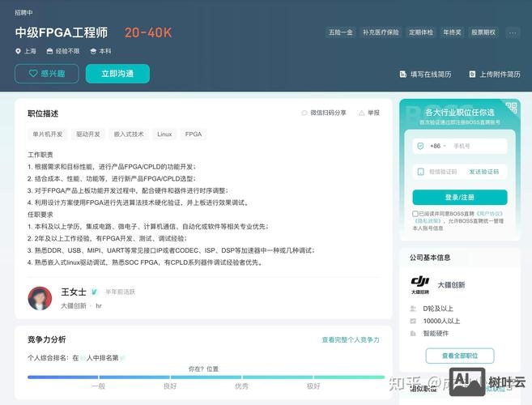Image resolution: width=532 pixels, height=405 pixels.
Task: Click the report warning triangle icon
Action: 362,113
